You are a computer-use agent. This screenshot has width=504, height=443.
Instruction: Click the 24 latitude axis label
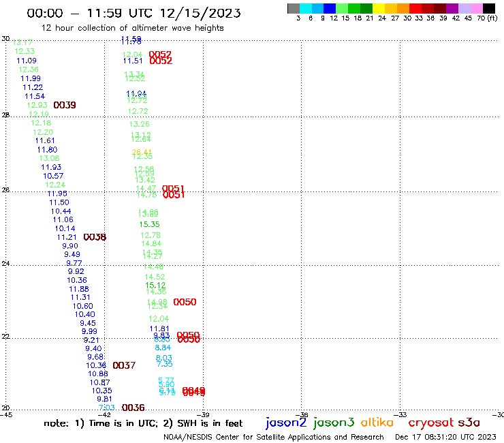[x=5, y=264]
